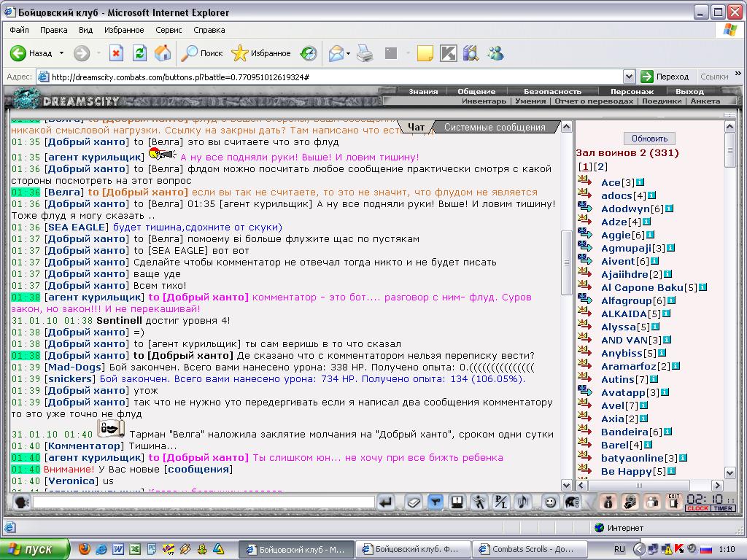Click the speaking head icon beside chat input
The image size is (747, 560).
[x=21, y=502]
